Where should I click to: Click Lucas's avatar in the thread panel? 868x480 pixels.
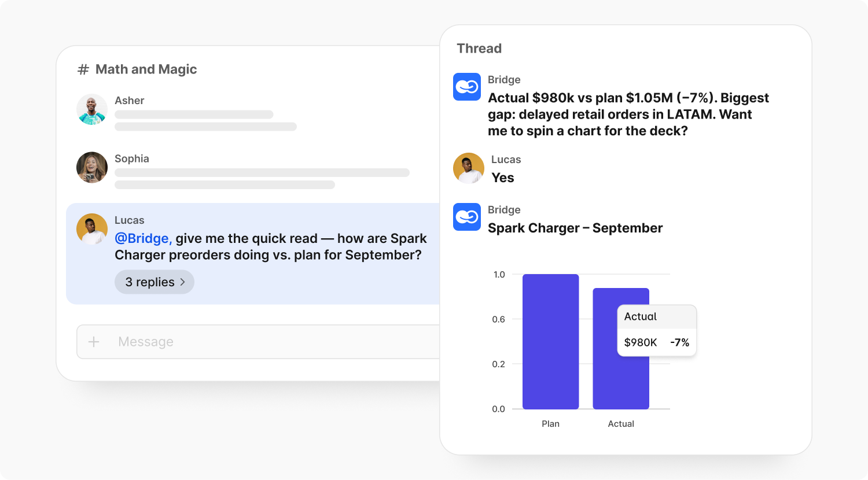469,168
